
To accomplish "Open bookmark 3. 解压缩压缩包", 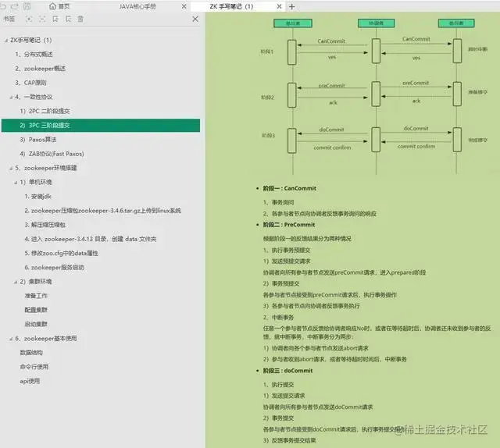I will tap(45, 225).
